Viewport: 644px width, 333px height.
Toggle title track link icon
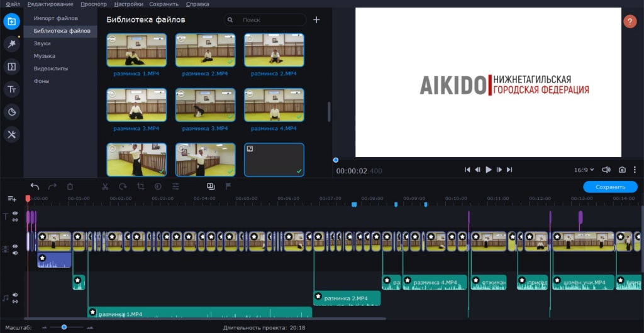tap(15, 220)
